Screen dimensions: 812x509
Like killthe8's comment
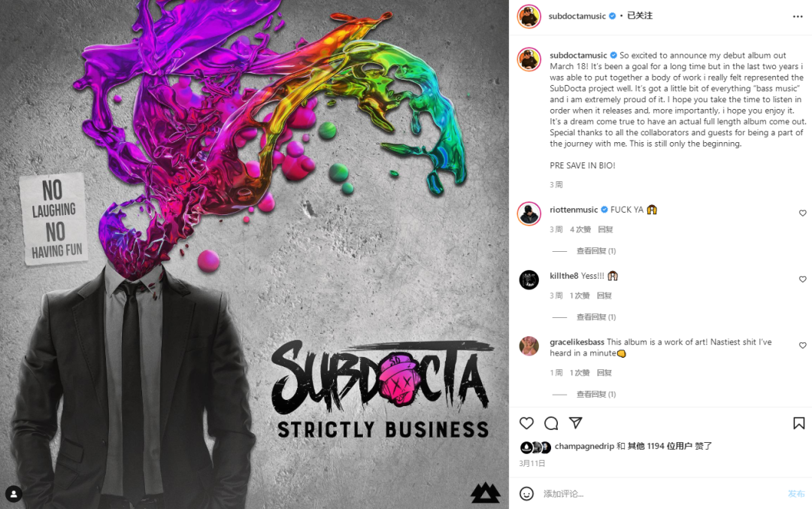pyautogui.click(x=802, y=279)
